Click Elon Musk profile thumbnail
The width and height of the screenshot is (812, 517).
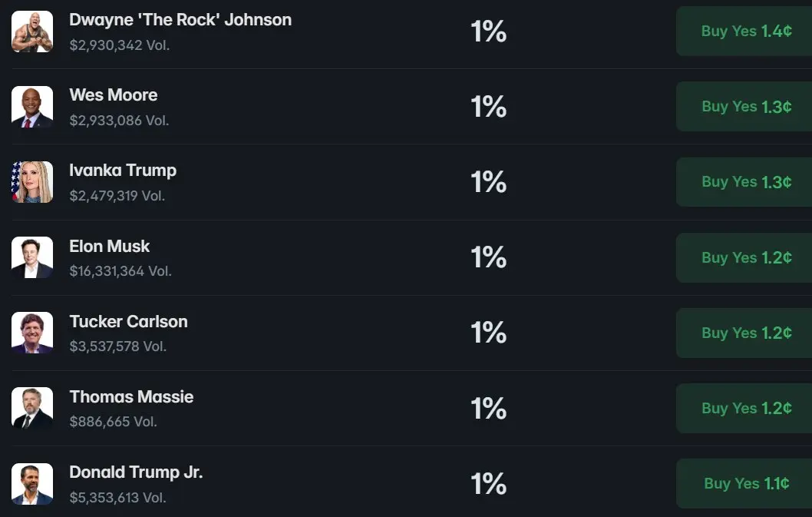pyautogui.click(x=32, y=257)
